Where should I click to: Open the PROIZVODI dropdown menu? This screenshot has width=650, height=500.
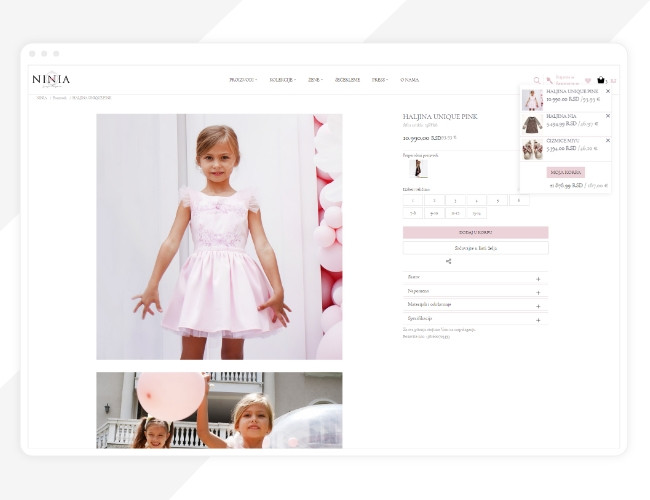pyautogui.click(x=243, y=80)
